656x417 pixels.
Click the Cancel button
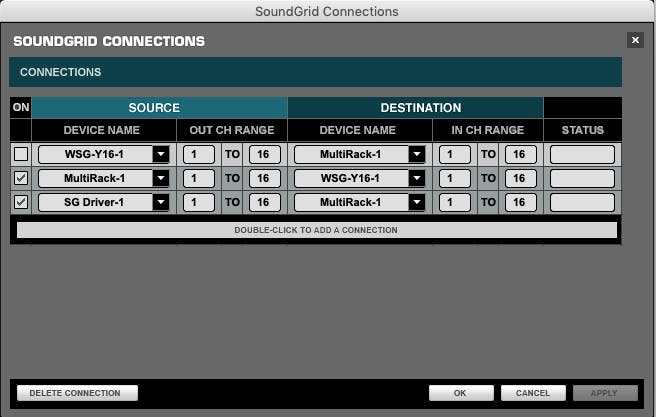[x=533, y=393]
